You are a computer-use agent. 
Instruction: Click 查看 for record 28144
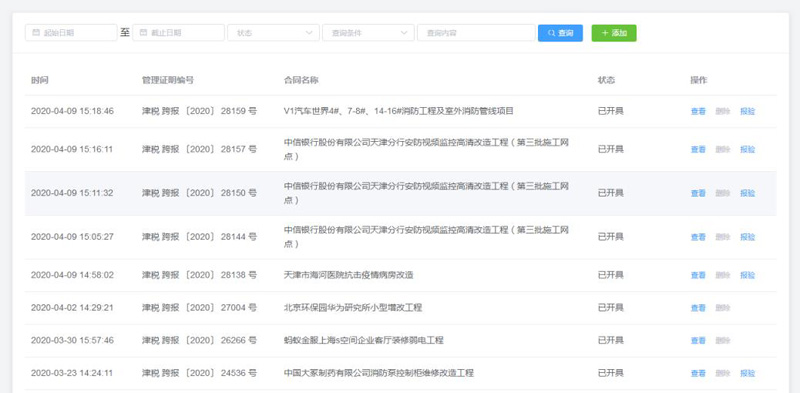(698, 237)
